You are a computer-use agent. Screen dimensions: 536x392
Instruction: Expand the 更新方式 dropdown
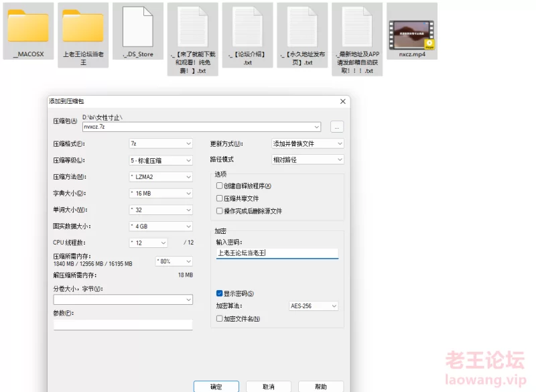tap(307, 143)
